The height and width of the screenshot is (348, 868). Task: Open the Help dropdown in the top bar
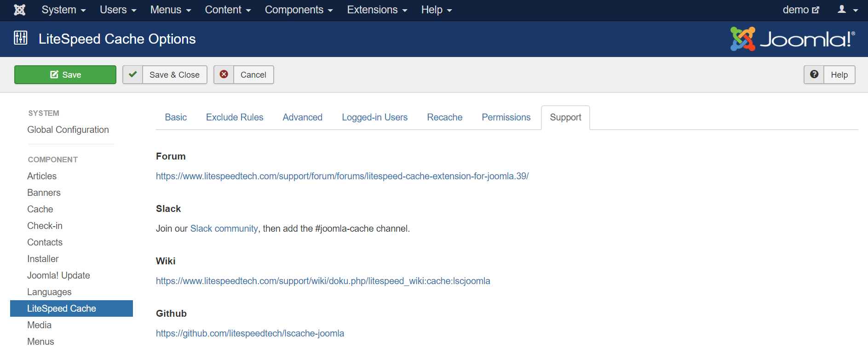pyautogui.click(x=437, y=10)
